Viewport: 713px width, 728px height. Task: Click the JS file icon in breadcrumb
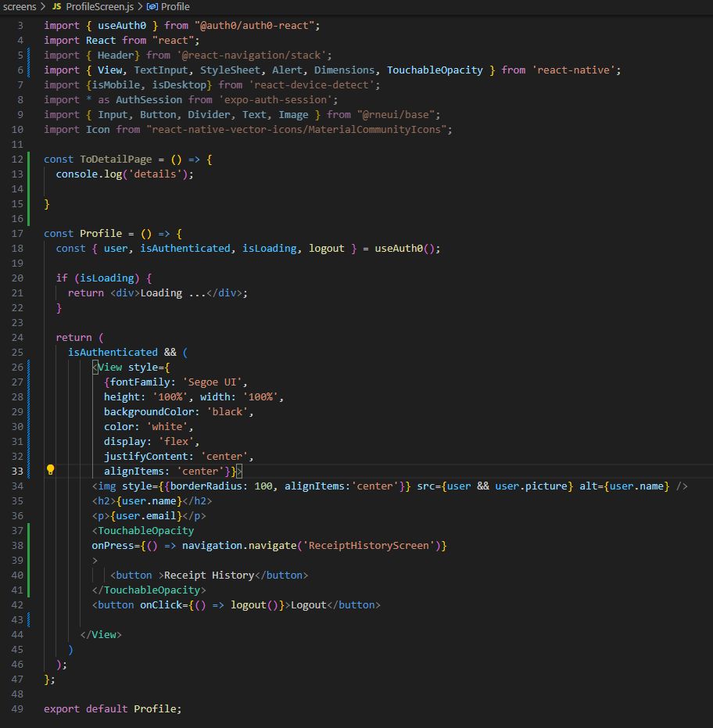tap(56, 6)
